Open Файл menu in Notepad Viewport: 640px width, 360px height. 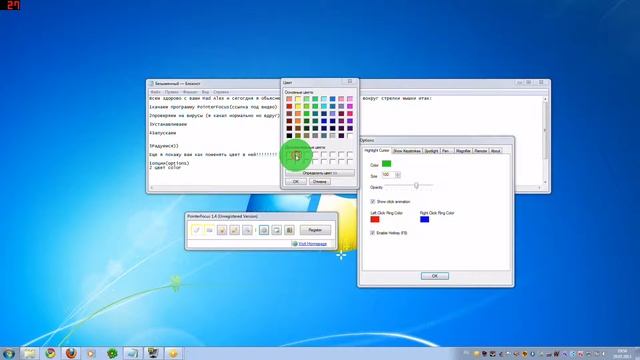pyautogui.click(x=156, y=92)
